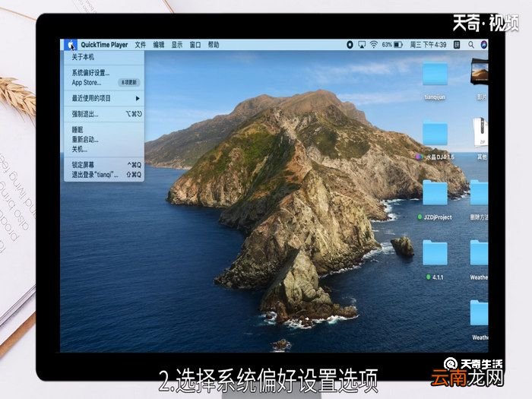Open the 显示 menu
The image size is (532, 399).
click(177, 45)
